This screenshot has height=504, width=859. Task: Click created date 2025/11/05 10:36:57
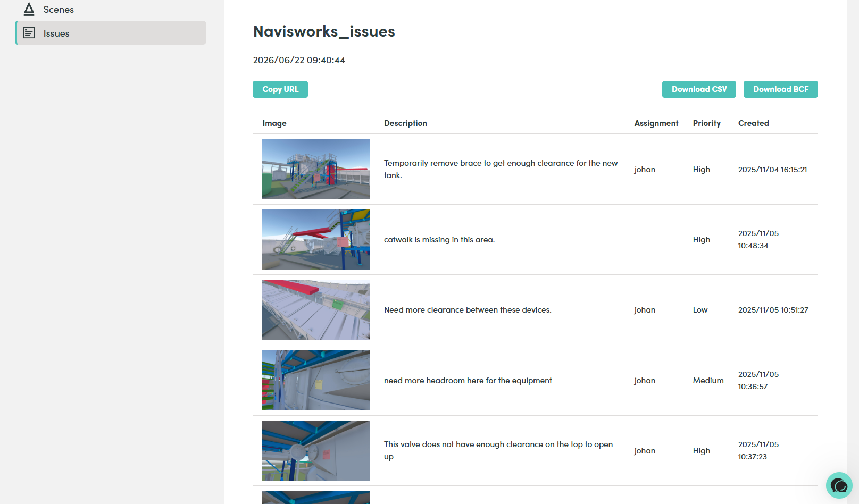coord(758,380)
